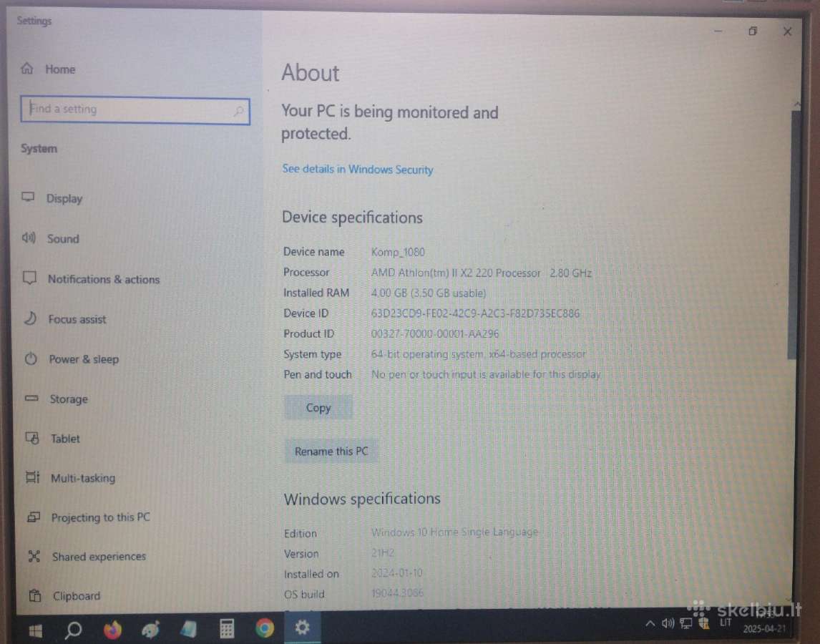
Task: Click the AMD Athlon processor text
Action: point(481,273)
